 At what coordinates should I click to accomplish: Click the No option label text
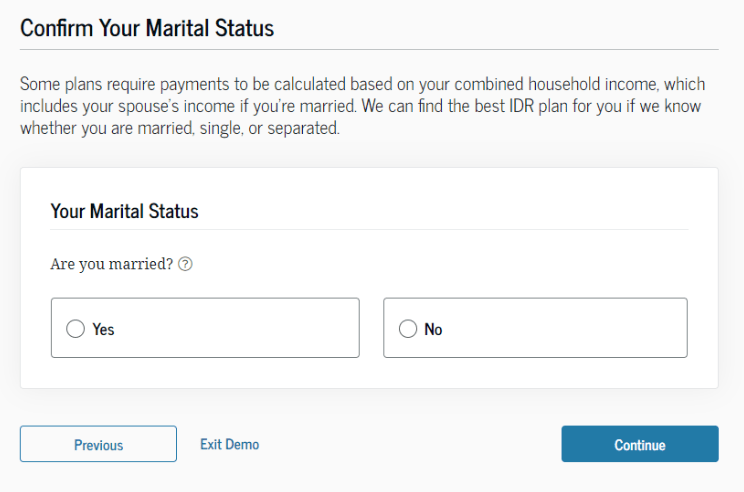click(x=433, y=329)
